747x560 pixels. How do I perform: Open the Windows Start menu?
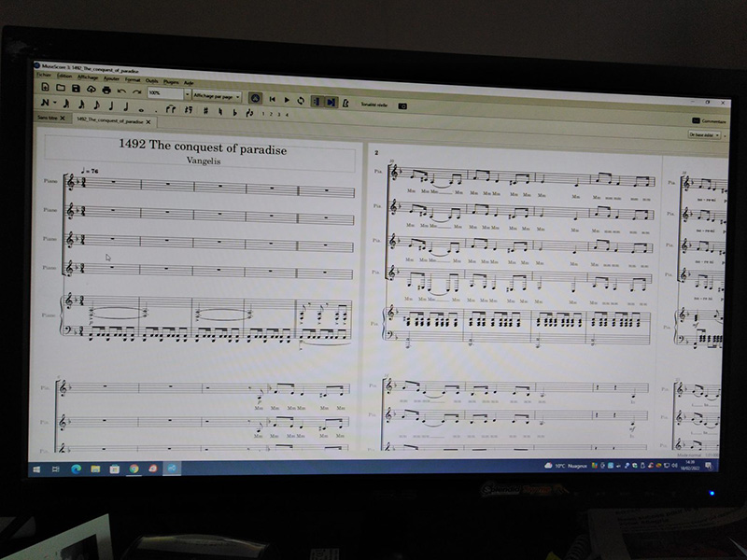(x=36, y=469)
